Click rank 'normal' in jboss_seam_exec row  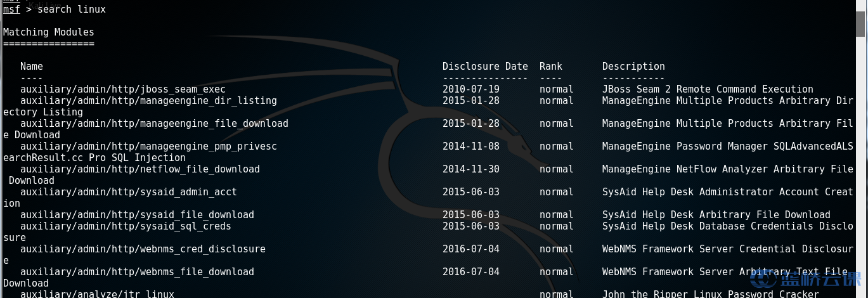(557, 89)
